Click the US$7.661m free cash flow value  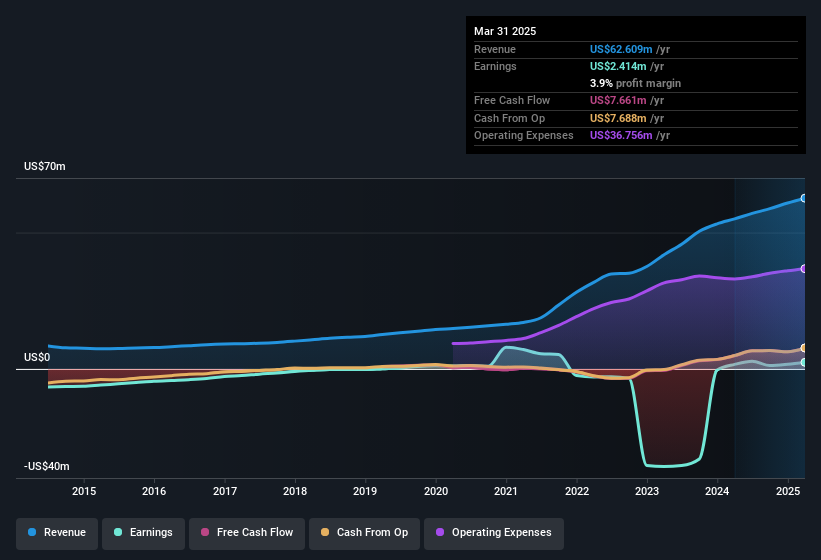click(618, 100)
